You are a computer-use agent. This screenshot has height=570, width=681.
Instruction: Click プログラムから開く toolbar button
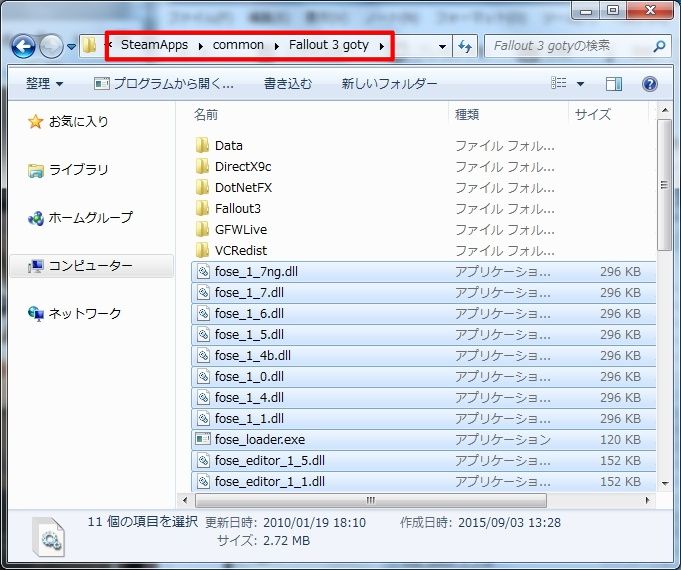tap(164, 83)
